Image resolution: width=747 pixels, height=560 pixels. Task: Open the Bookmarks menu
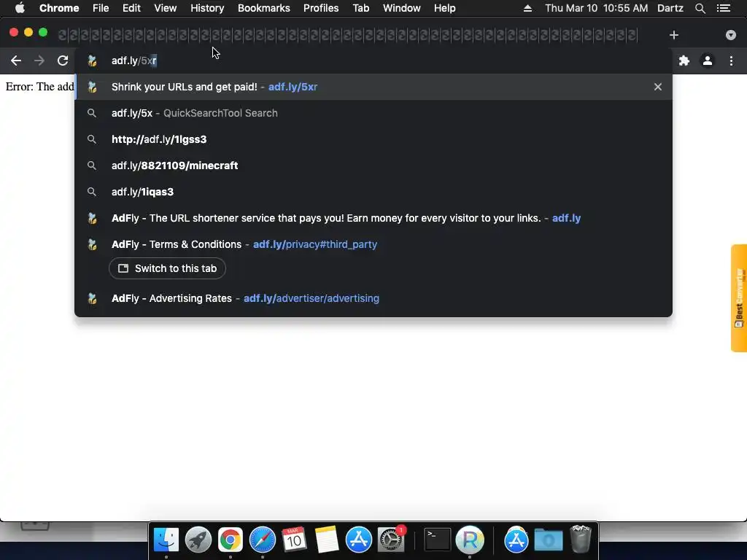point(264,8)
